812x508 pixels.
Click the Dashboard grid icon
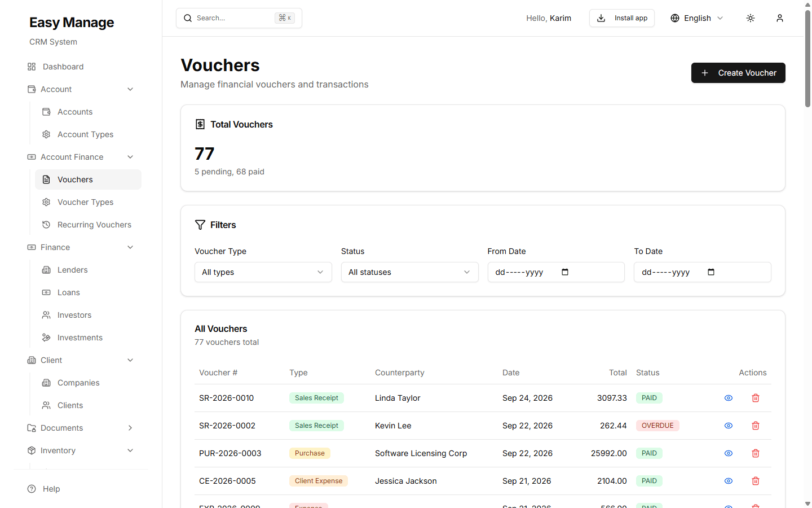[32, 67]
